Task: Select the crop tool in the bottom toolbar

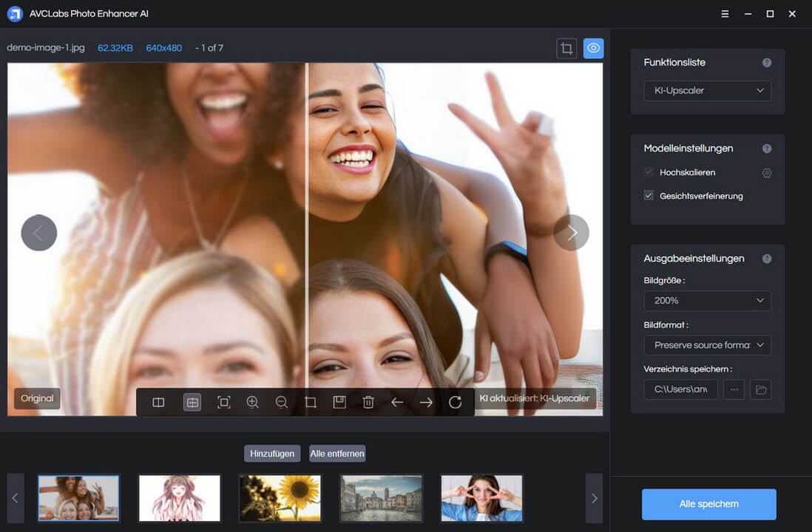Action: (x=311, y=402)
